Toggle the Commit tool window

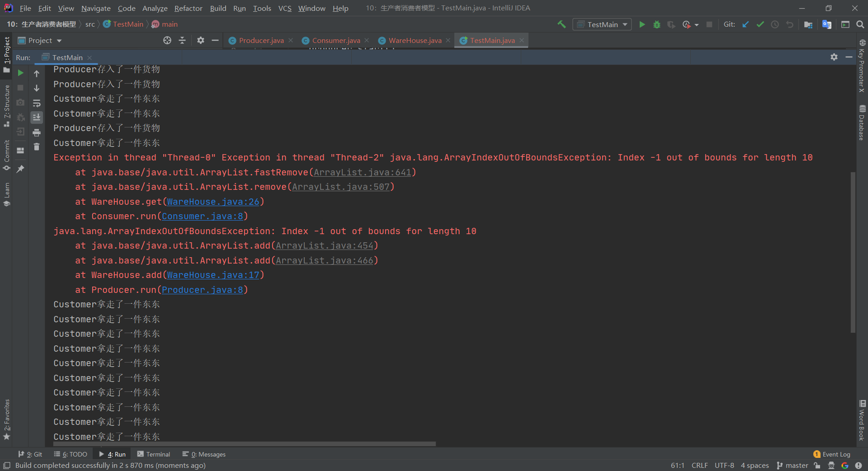coord(6,155)
